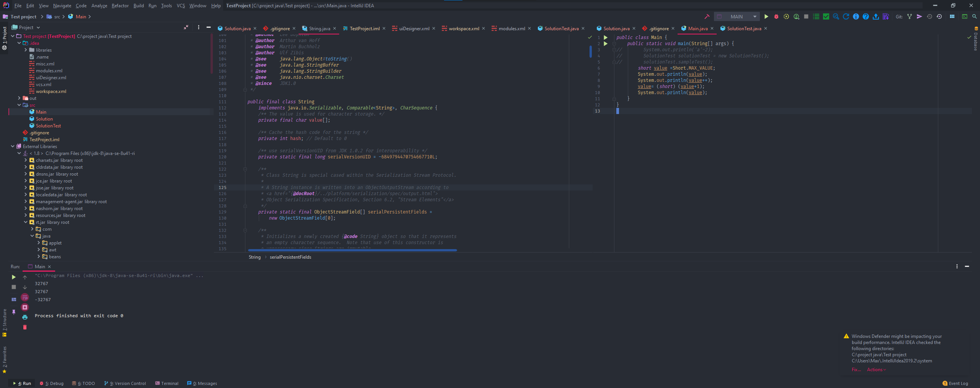Click Fix... link in Windows Defender notification
980x388 pixels.
(856, 369)
